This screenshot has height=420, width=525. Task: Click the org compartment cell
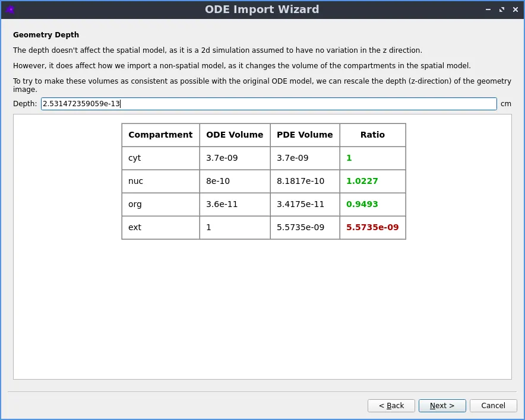[x=161, y=204]
